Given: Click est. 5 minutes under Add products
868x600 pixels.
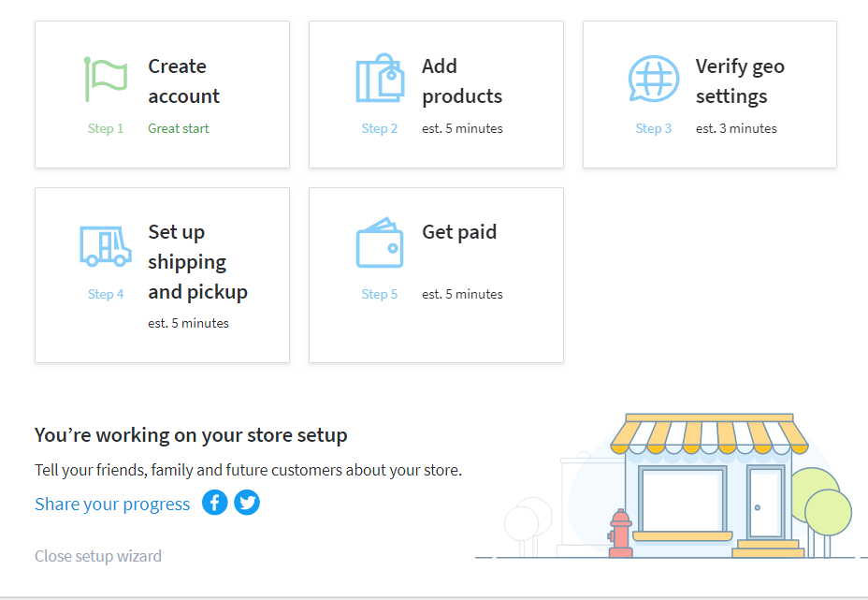Looking at the screenshot, I should point(462,128).
